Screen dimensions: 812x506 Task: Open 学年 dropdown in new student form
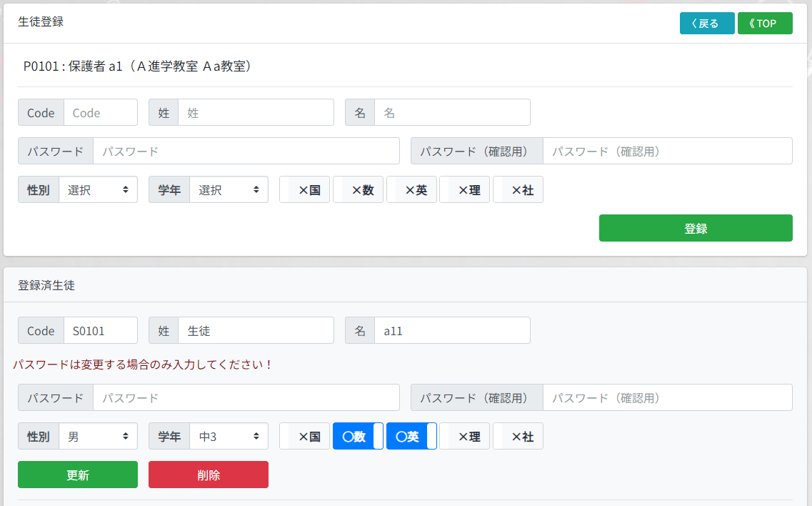tap(229, 190)
